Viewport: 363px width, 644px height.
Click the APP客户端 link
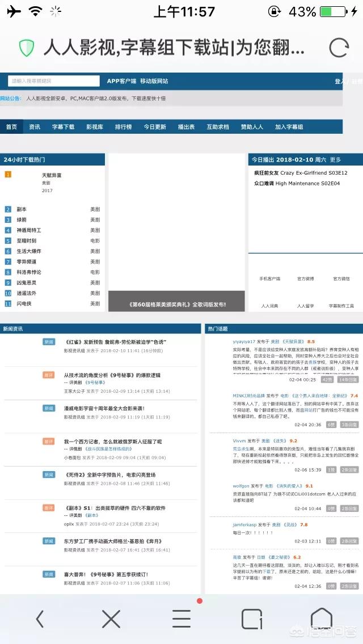point(122,81)
